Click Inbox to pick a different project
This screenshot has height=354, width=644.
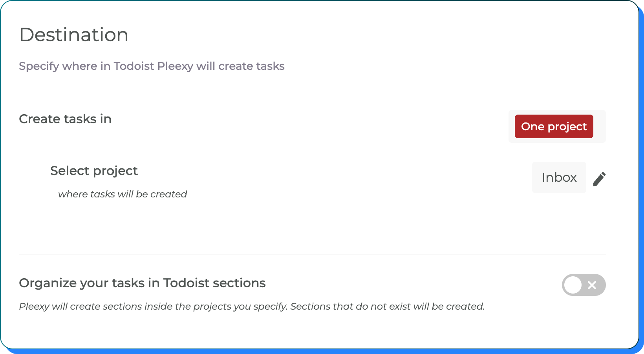coord(559,177)
